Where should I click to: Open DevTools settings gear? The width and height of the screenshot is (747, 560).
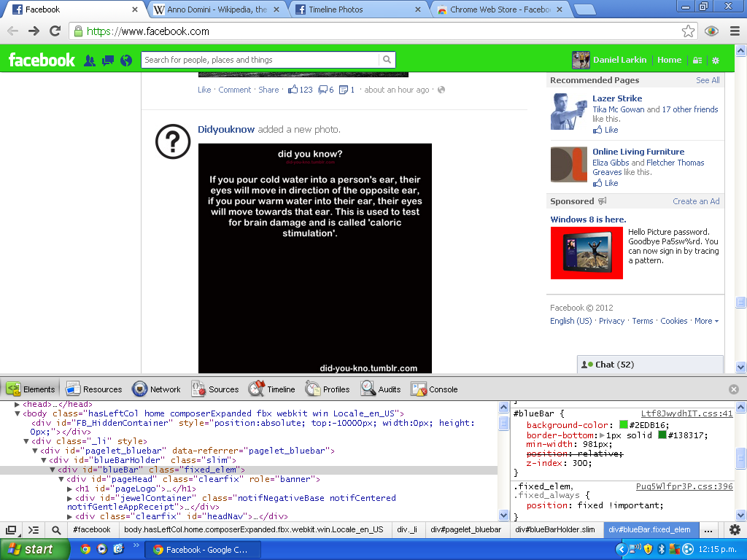(735, 529)
